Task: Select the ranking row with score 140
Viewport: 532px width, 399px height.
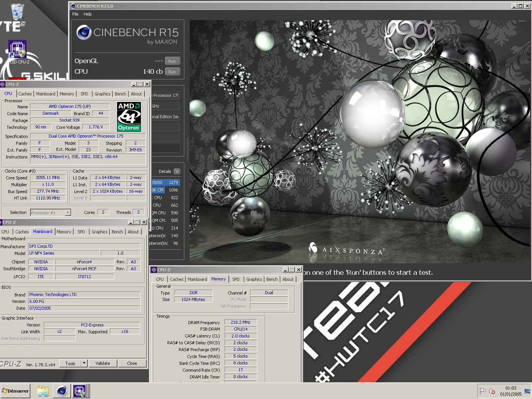Action: pyautogui.click(x=164, y=236)
